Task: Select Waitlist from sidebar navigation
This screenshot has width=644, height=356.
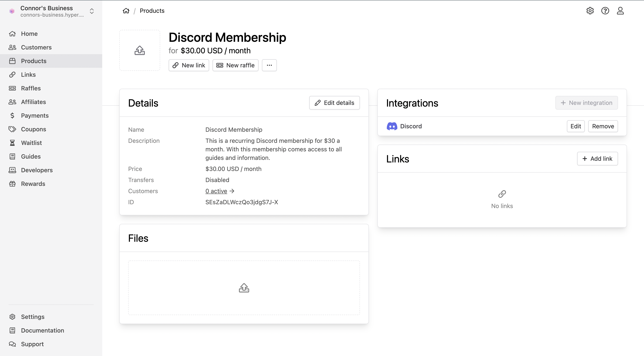Action: pyautogui.click(x=31, y=143)
